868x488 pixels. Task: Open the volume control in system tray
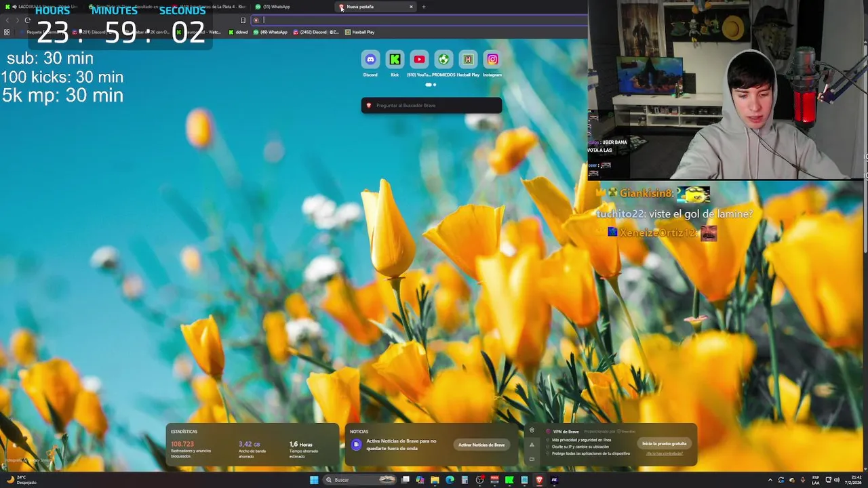[836, 480]
